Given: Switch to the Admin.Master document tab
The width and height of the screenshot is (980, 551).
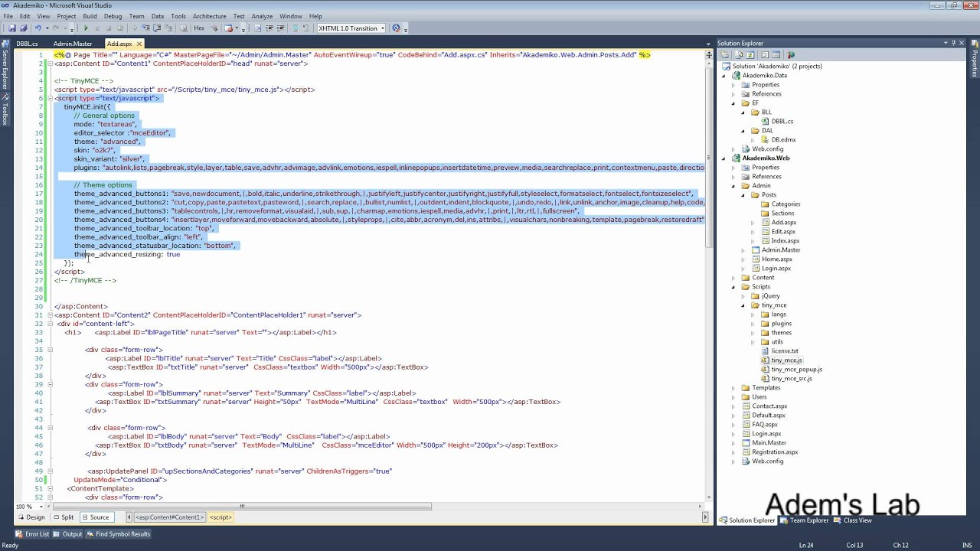Looking at the screenshot, I should click(73, 44).
